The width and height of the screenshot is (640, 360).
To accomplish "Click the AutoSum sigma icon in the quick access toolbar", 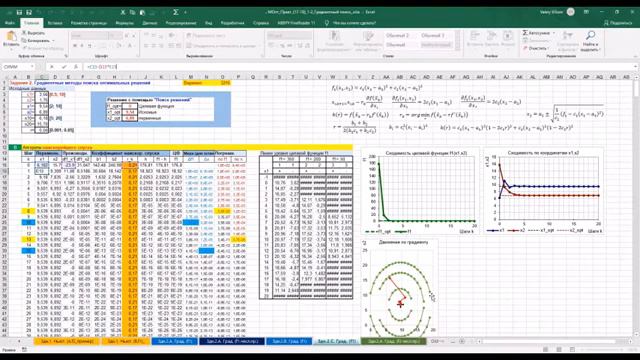I will tap(176, 12).
